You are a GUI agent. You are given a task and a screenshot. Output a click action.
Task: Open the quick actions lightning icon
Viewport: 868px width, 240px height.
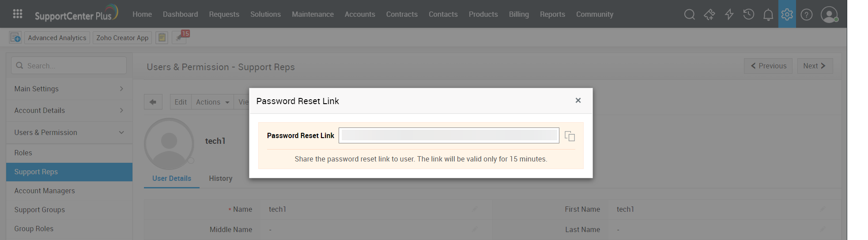click(729, 15)
